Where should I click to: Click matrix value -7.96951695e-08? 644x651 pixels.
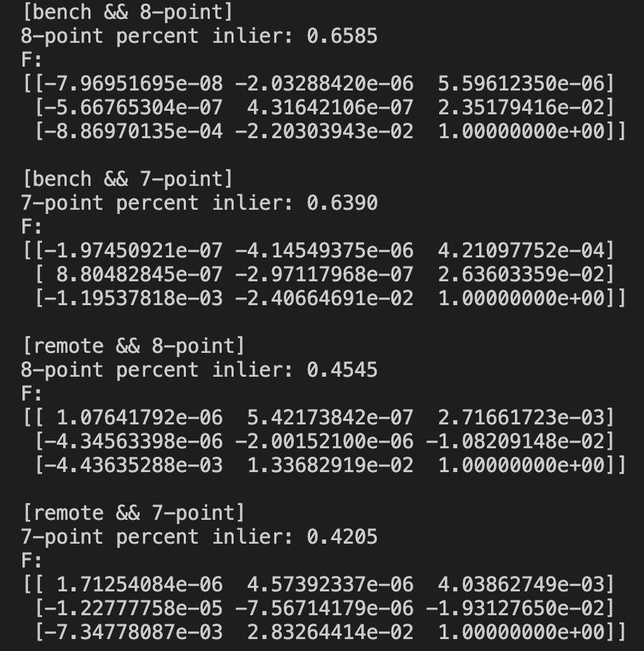pyautogui.click(x=134, y=83)
